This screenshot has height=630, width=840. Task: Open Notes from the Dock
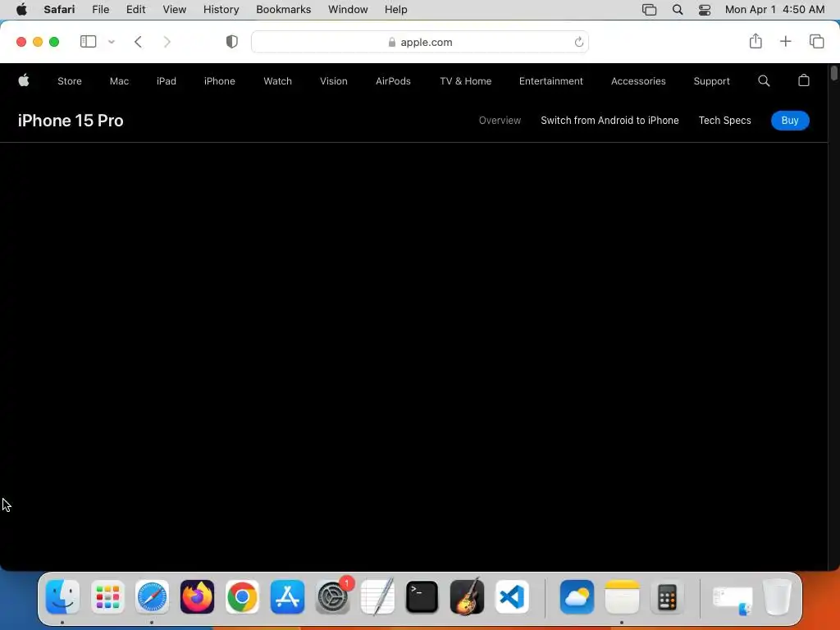pos(622,596)
